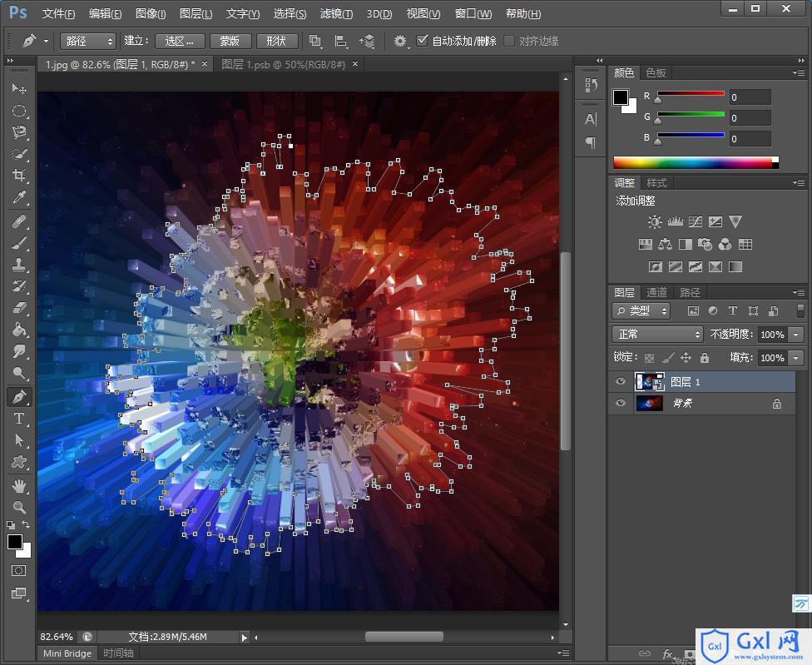Select the Polygonal Lasso tool
This screenshot has width=812, height=665.
(18, 132)
